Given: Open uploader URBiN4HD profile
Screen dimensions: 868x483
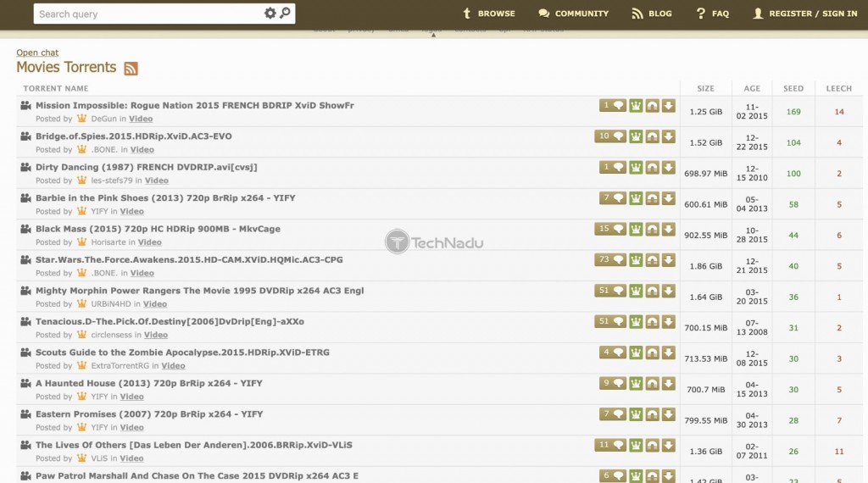Looking at the screenshot, I should [x=111, y=304].
